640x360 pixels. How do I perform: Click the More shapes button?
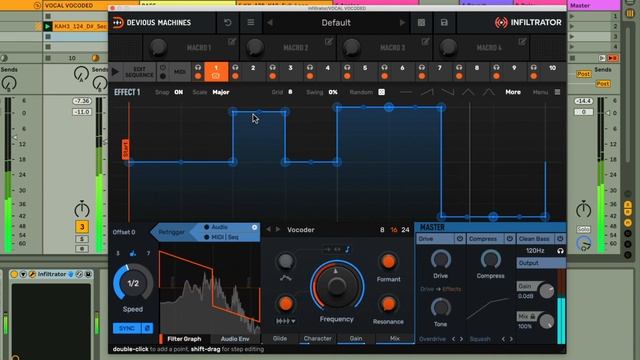pyautogui.click(x=513, y=92)
